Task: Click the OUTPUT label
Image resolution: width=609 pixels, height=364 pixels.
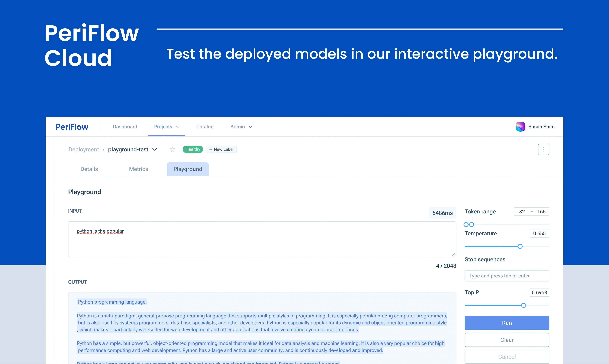Action: pyautogui.click(x=77, y=282)
